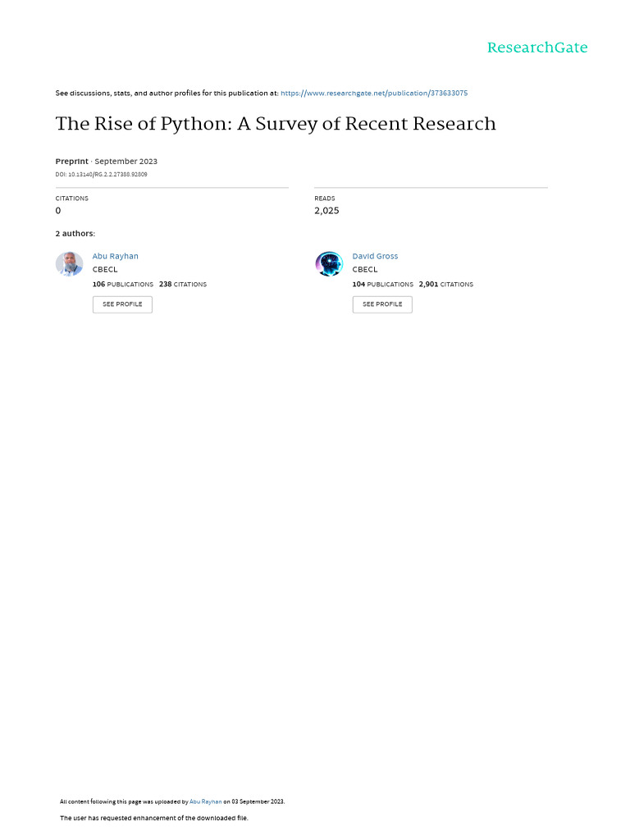Click Abu Rayhan's 238 citations stat

[x=183, y=285]
